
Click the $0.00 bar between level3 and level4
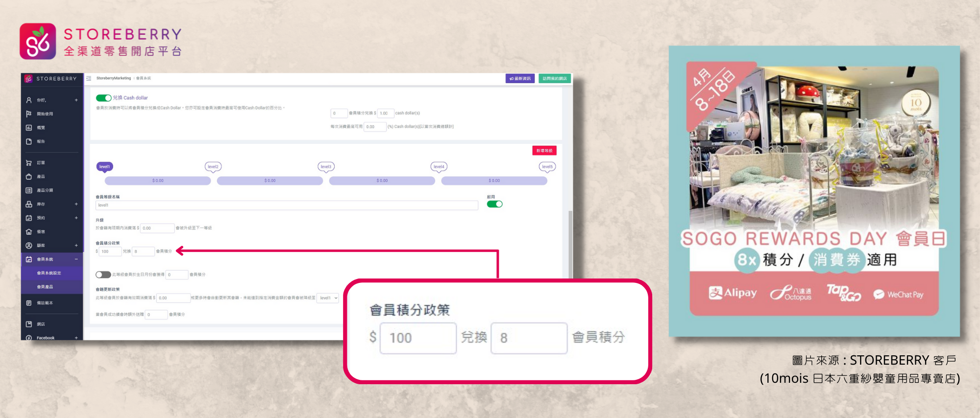pos(382,181)
